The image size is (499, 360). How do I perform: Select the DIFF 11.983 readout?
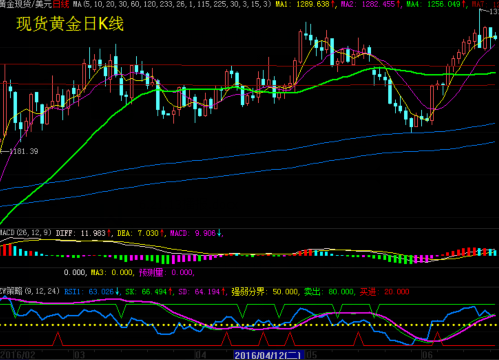83,233
